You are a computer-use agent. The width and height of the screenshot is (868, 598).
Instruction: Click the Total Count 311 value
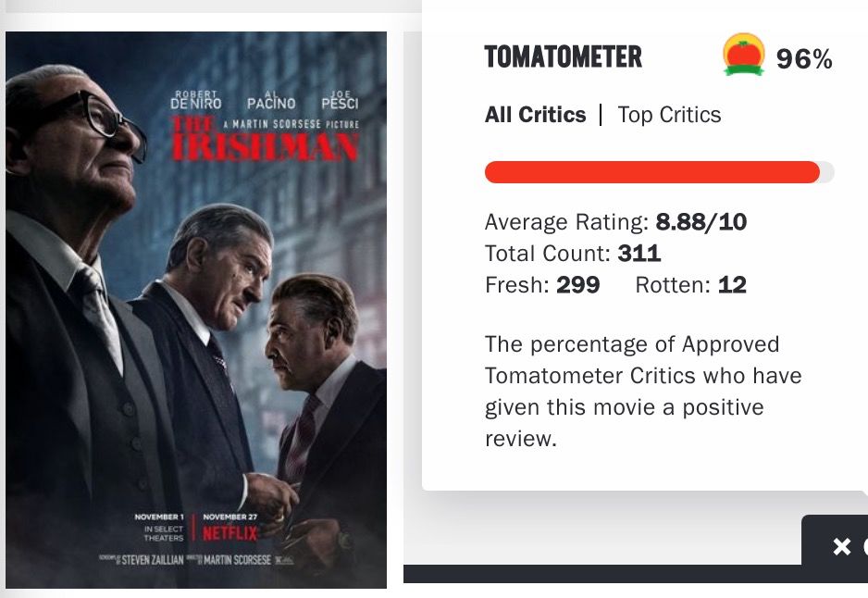pos(639,253)
